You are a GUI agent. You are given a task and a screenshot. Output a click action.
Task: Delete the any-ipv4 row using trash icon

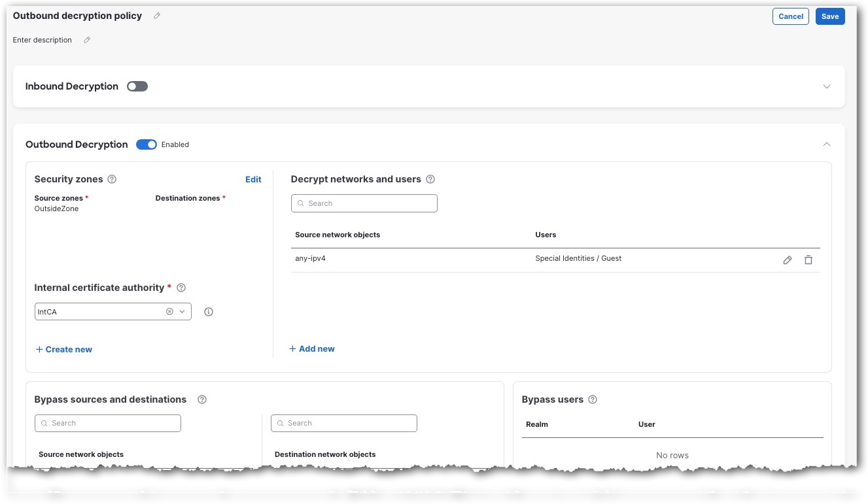click(x=808, y=260)
